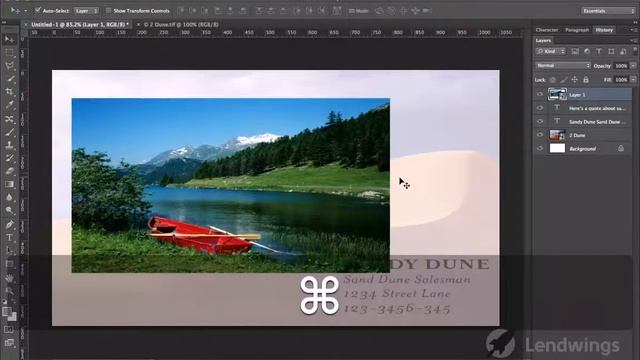Select the Layers panel tab
This screenshot has width=640, height=360.
[543, 40]
